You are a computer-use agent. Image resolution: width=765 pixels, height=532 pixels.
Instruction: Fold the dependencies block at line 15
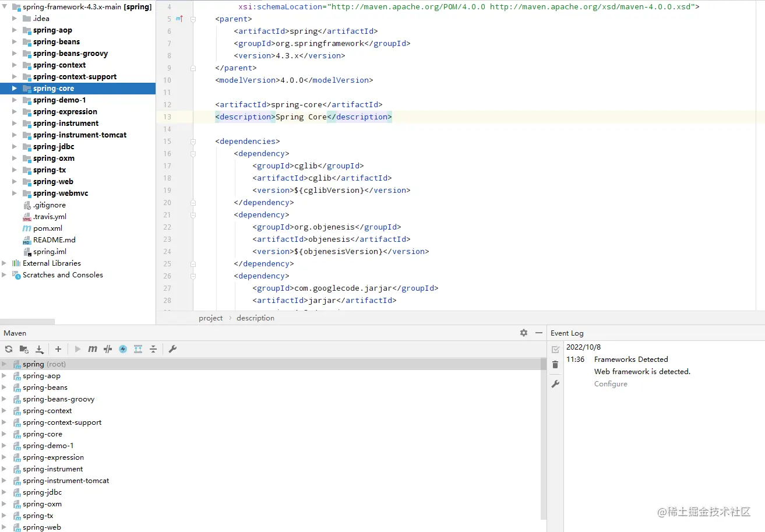click(x=193, y=142)
